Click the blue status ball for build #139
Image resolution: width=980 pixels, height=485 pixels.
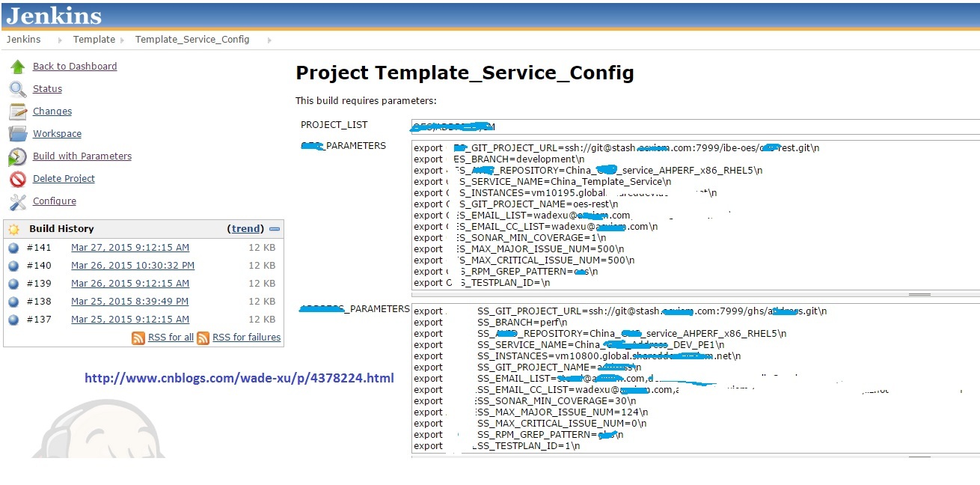[13, 284]
